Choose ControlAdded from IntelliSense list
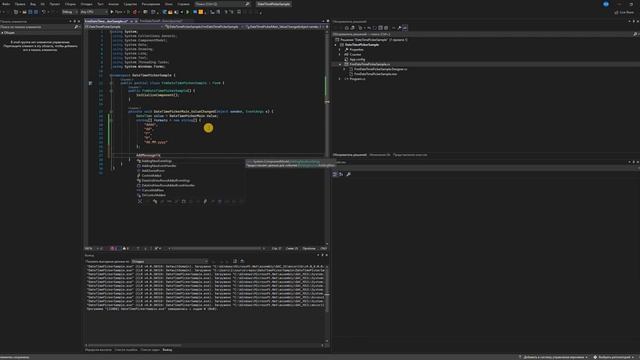Image resolution: width=640 pixels, height=360 pixels. click(x=151, y=176)
